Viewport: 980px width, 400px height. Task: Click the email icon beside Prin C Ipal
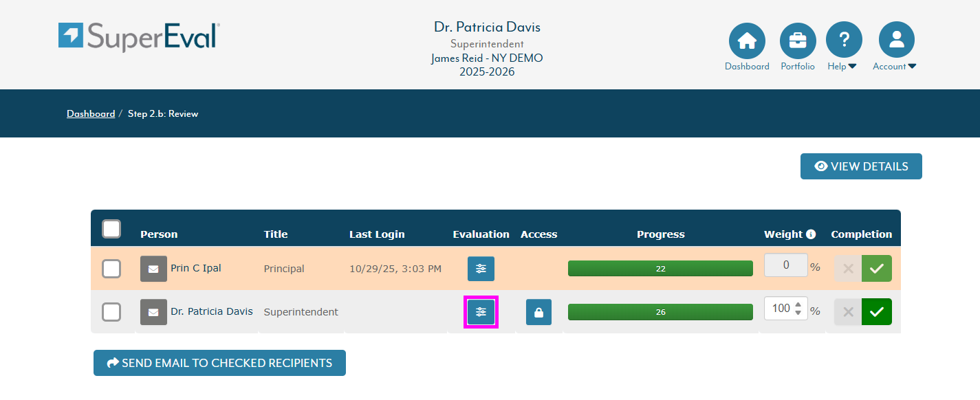153,269
